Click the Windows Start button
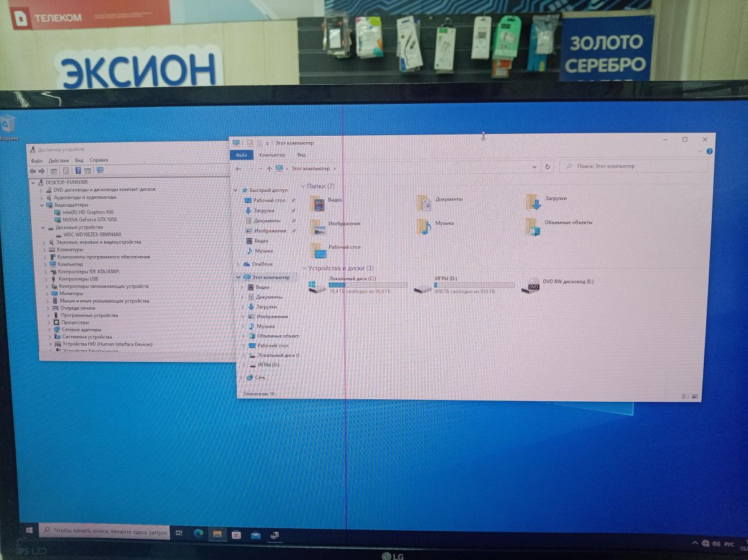Viewport: 748px width, 560px height. coord(29,530)
